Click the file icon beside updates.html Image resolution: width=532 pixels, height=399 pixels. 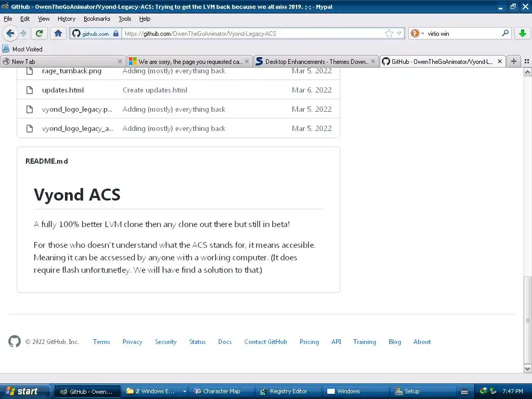(x=30, y=90)
